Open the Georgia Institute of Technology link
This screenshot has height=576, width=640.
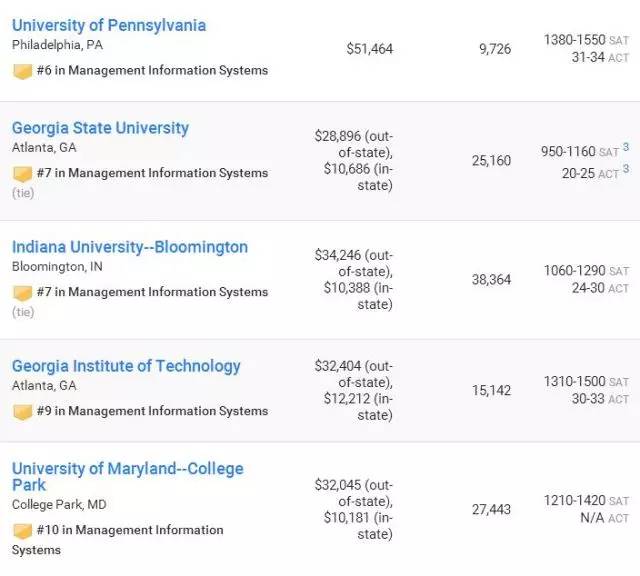coord(126,366)
